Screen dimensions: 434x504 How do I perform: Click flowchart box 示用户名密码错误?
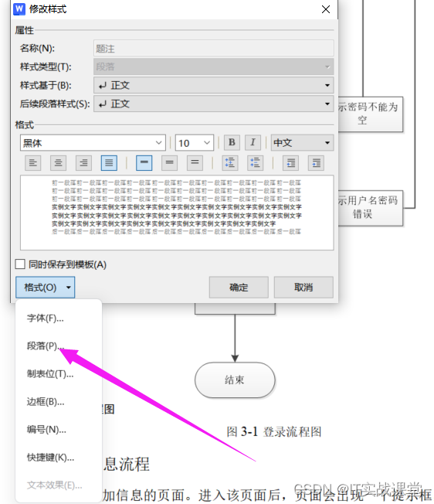coord(370,208)
